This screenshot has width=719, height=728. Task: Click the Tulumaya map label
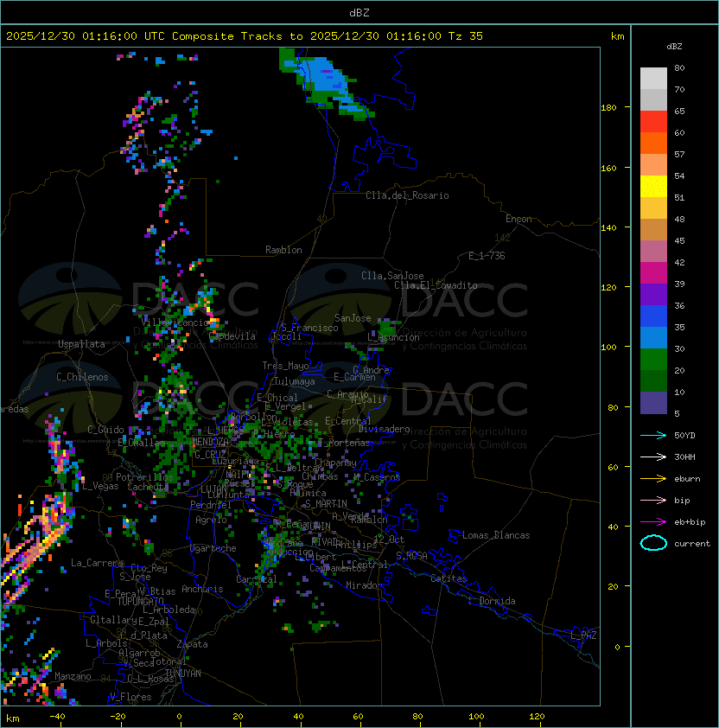[295, 381]
